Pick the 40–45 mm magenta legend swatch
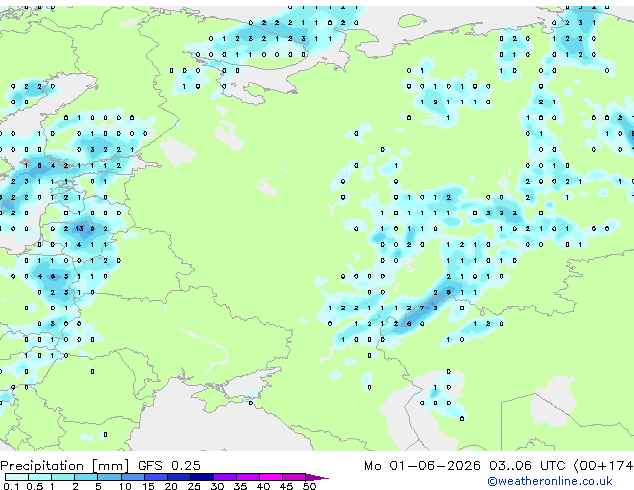Image resolution: width=634 pixels, height=490 pixels. click(x=271, y=477)
